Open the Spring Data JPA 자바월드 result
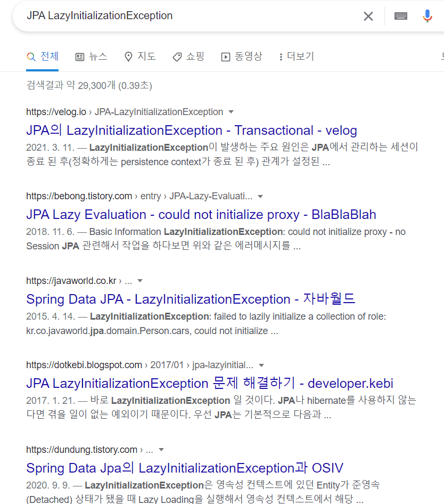 tap(191, 299)
